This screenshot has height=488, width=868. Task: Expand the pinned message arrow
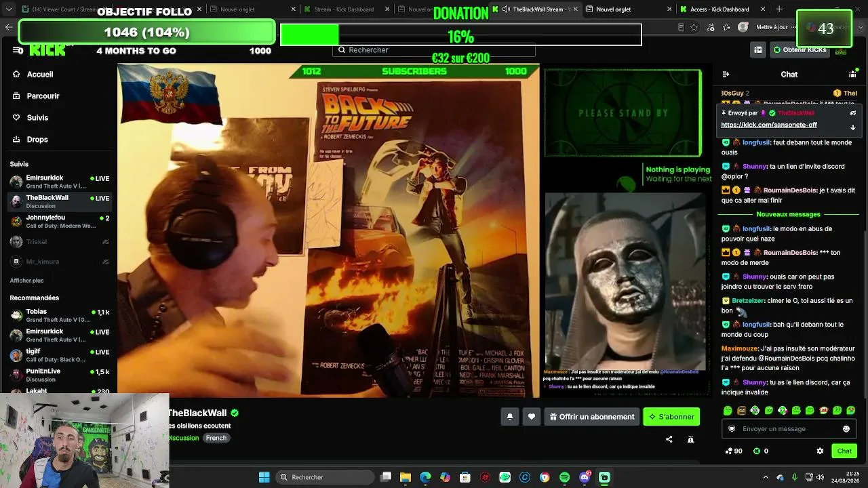853,127
